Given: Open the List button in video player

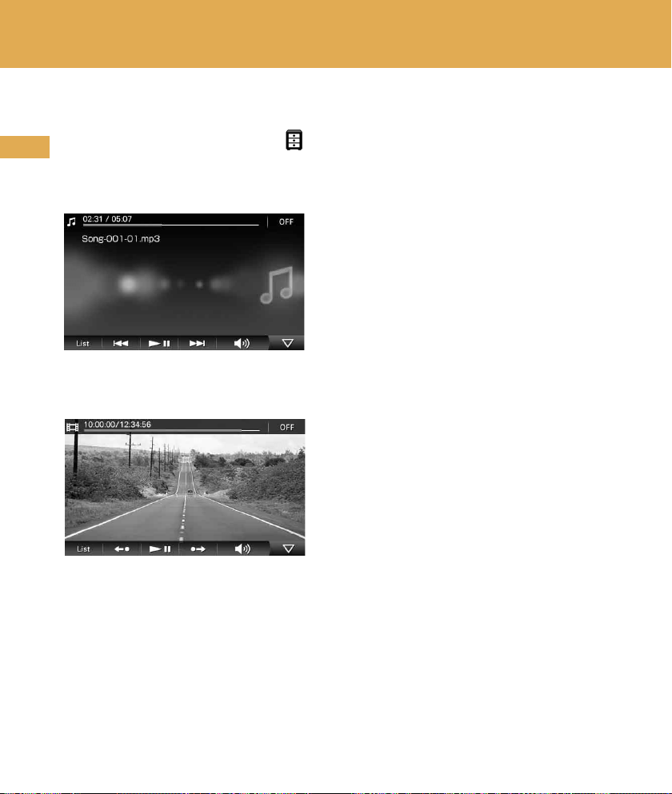Looking at the screenshot, I should [84, 549].
